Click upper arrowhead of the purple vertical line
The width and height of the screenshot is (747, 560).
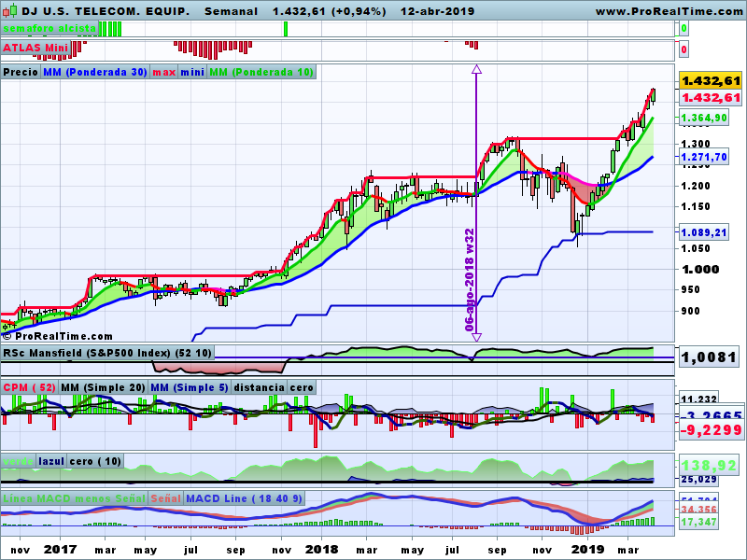[x=476, y=69]
